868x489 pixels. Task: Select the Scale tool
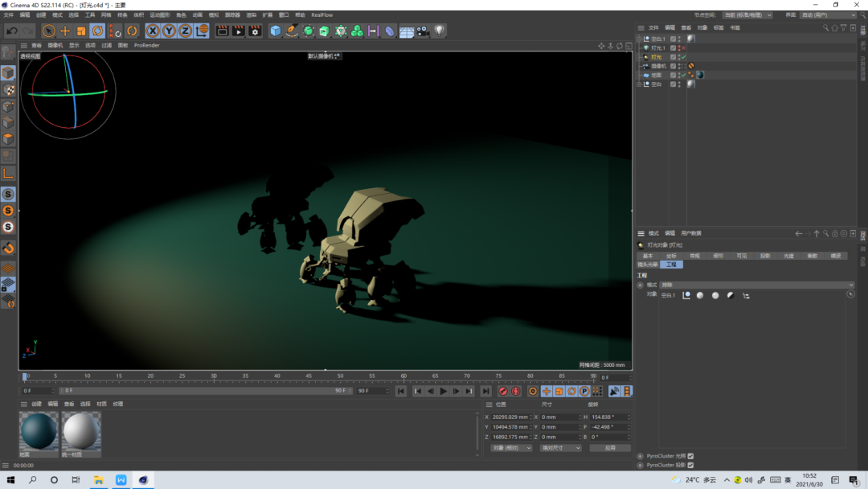(x=81, y=31)
